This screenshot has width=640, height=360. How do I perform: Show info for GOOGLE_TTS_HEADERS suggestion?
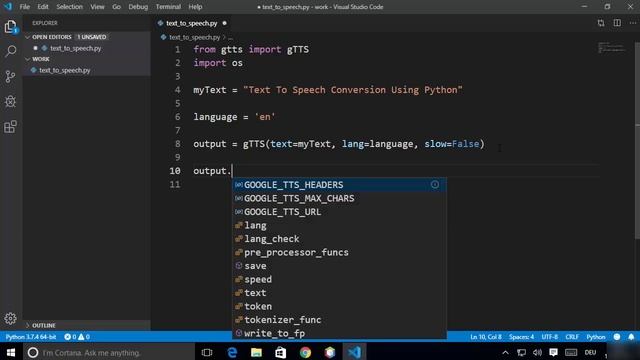click(435, 185)
